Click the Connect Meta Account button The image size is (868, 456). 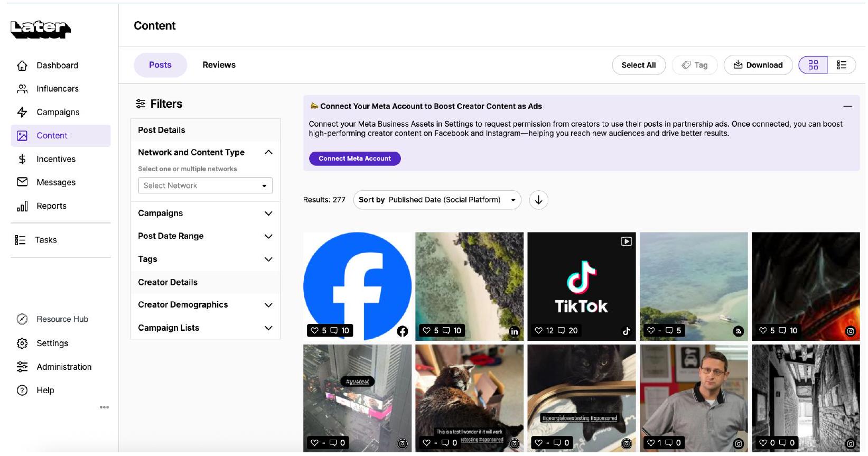pyautogui.click(x=354, y=159)
